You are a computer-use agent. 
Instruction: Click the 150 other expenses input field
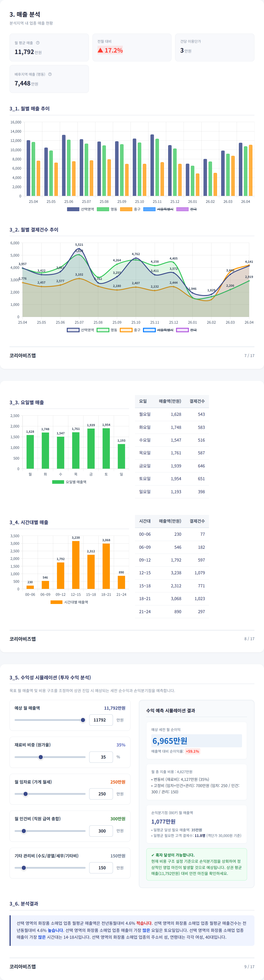point(101,868)
